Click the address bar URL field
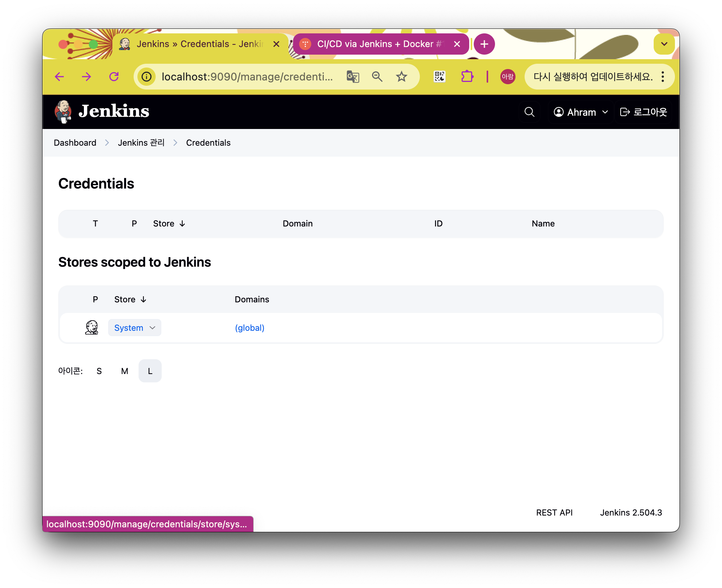Image resolution: width=722 pixels, height=588 pixels. point(247,77)
